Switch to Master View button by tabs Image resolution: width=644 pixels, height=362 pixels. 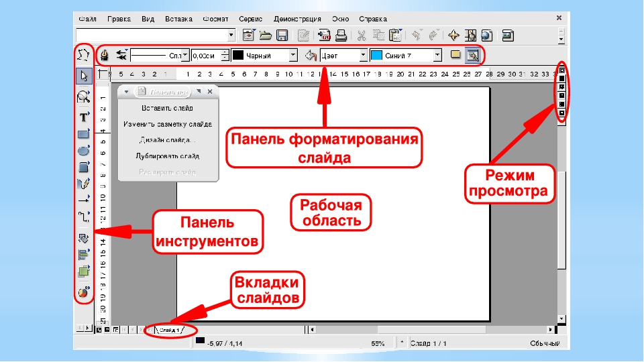point(107,330)
